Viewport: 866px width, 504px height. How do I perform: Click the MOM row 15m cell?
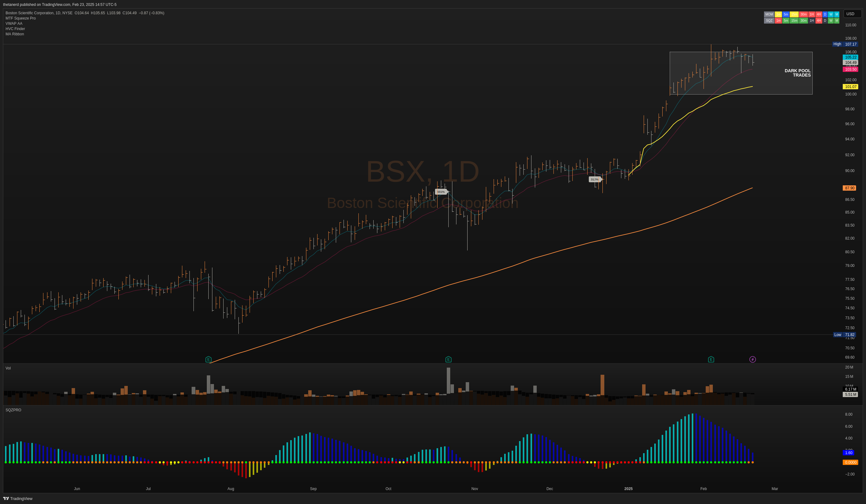click(794, 15)
